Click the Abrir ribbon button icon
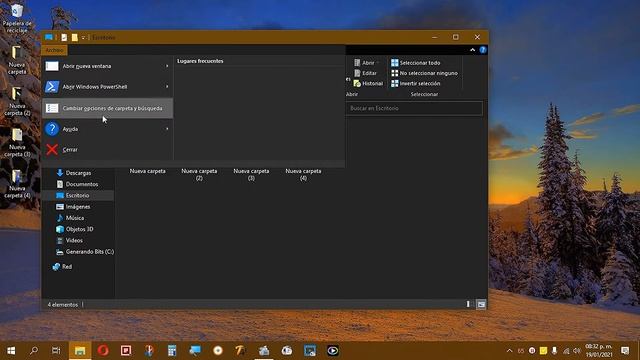Viewport: 640px width, 360px height. [x=357, y=62]
